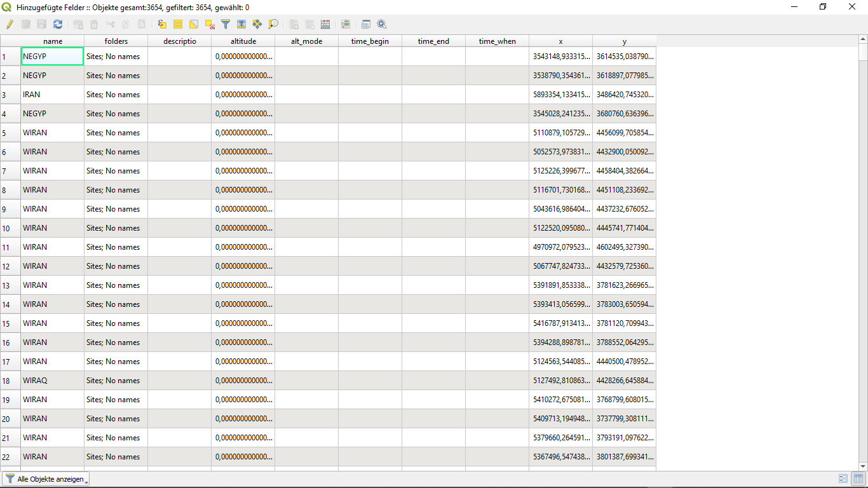Click x value 5893354,133415… in row 3
Viewport: 868px width, 488px height.
[x=560, y=95]
